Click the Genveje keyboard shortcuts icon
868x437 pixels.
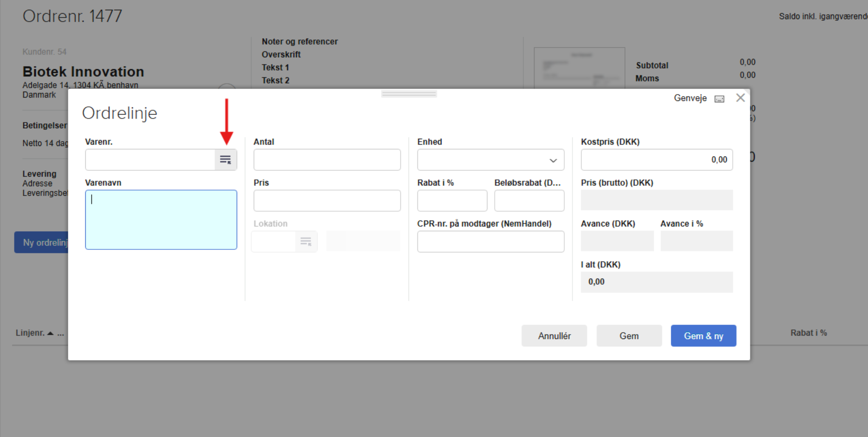coord(719,99)
